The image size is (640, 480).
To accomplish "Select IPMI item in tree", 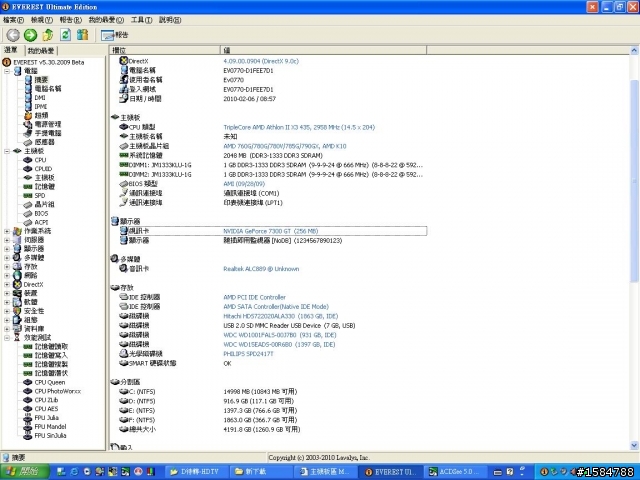I will [x=41, y=107].
